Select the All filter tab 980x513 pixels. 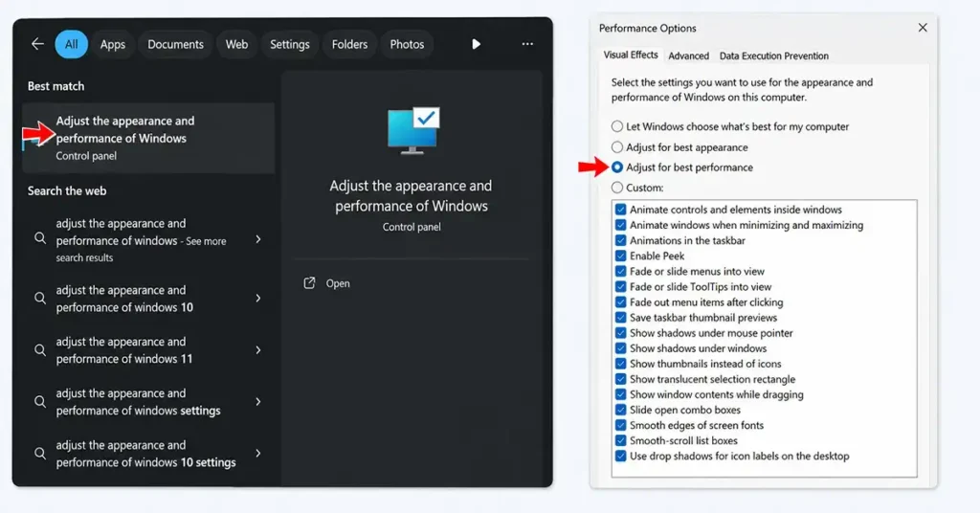coord(71,44)
